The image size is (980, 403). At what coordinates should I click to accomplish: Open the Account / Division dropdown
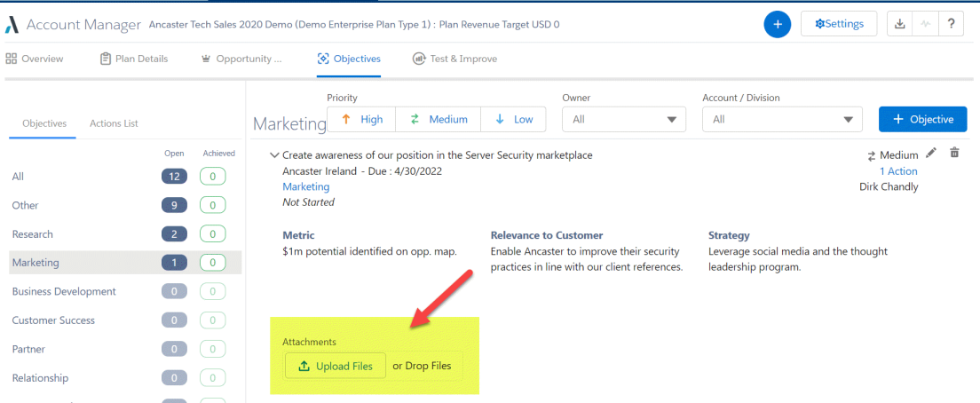click(782, 119)
